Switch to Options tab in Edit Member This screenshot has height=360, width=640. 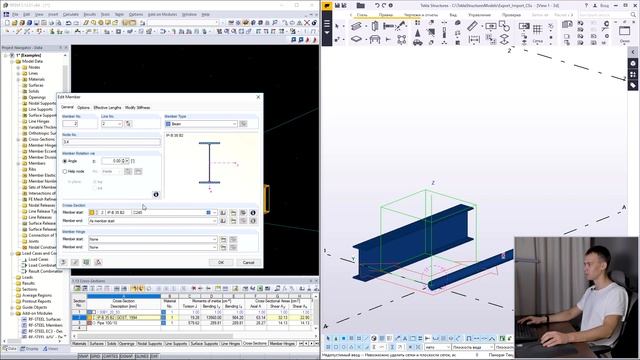pos(83,108)
